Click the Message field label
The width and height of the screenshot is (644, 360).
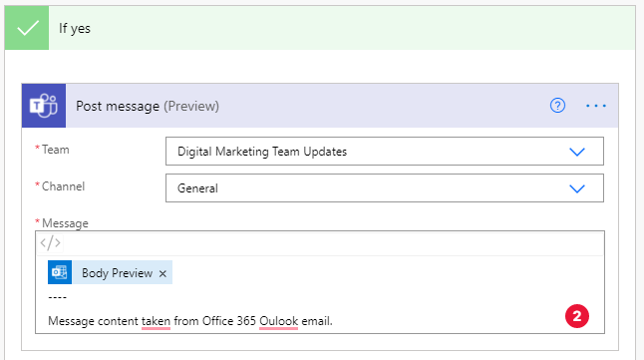[x=65, y=223]
